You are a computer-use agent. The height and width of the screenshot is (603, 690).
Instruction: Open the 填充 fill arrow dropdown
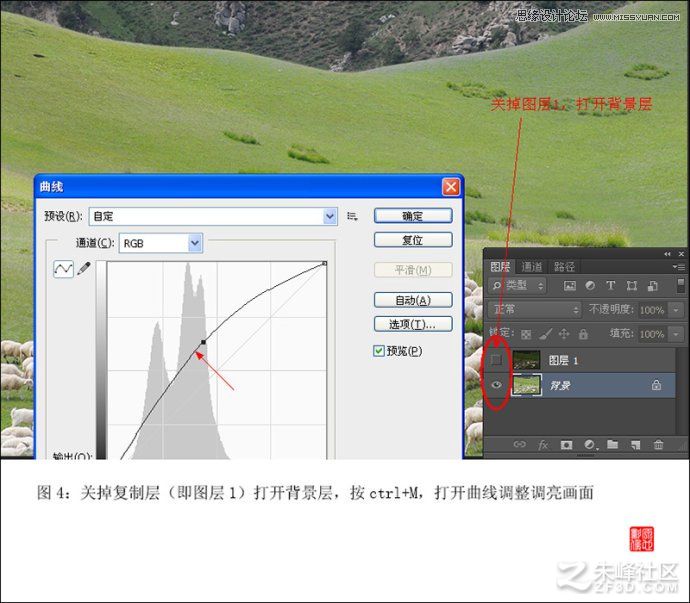(676, 334)
